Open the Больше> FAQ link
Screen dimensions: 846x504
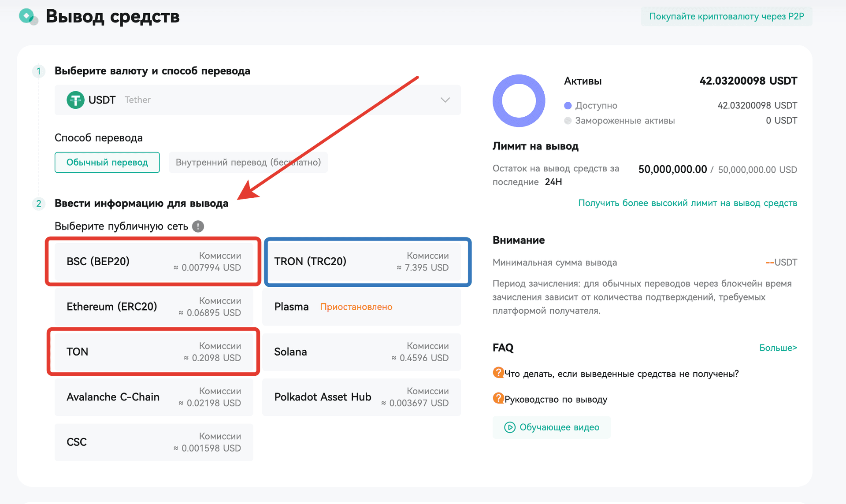point(778,348)
